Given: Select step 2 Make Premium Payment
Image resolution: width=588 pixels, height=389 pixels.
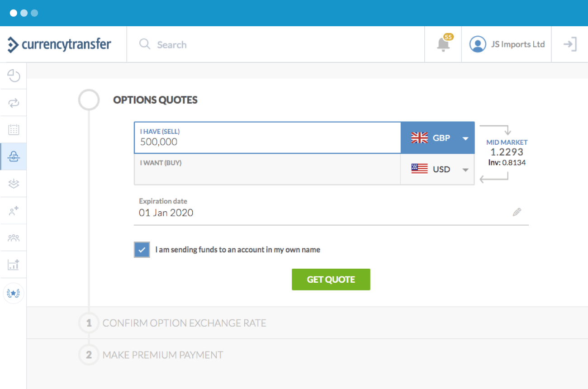Looking at the screenshot, I should tap(163, 355).
